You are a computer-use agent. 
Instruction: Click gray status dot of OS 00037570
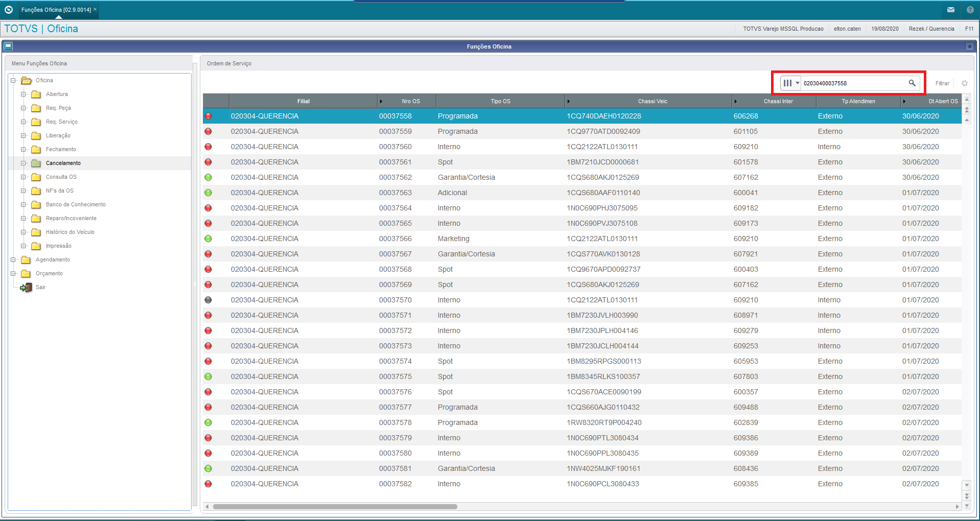point(208,300)
